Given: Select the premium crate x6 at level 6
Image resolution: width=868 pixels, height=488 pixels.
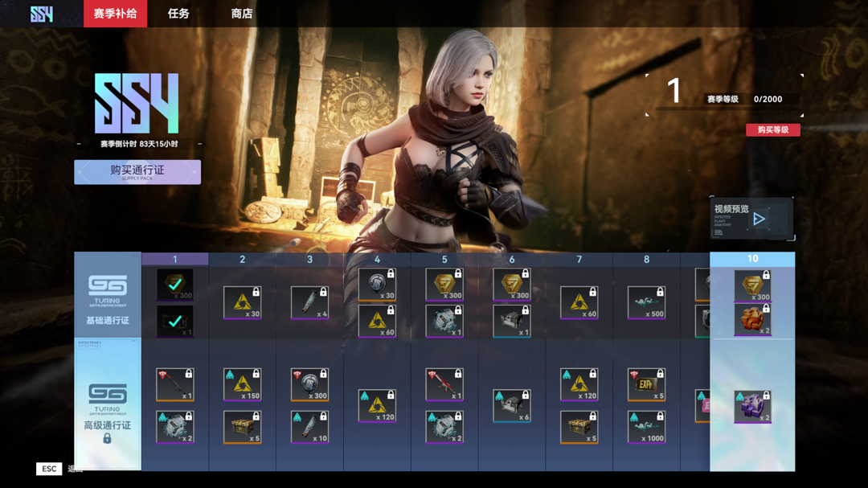Looking at the screenshot, I should 511,406.
